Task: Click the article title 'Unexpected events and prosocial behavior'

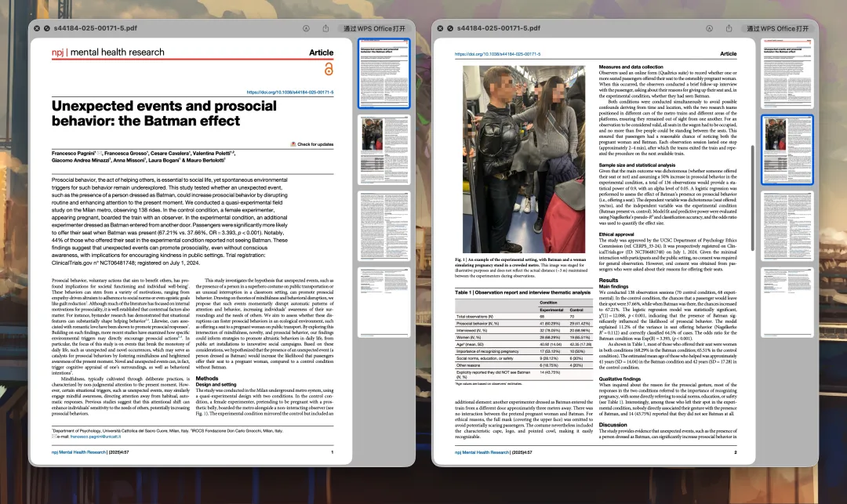Action: click(x=164, y=114)
